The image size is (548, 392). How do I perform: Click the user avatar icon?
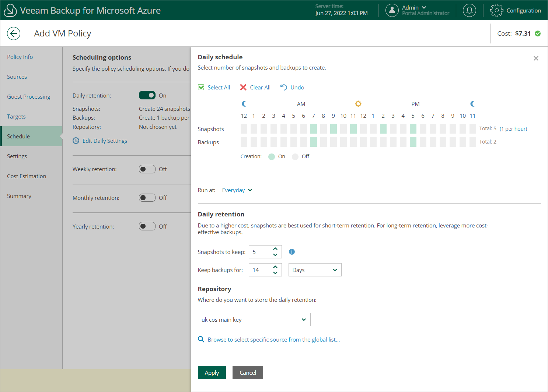click(392, 10)
